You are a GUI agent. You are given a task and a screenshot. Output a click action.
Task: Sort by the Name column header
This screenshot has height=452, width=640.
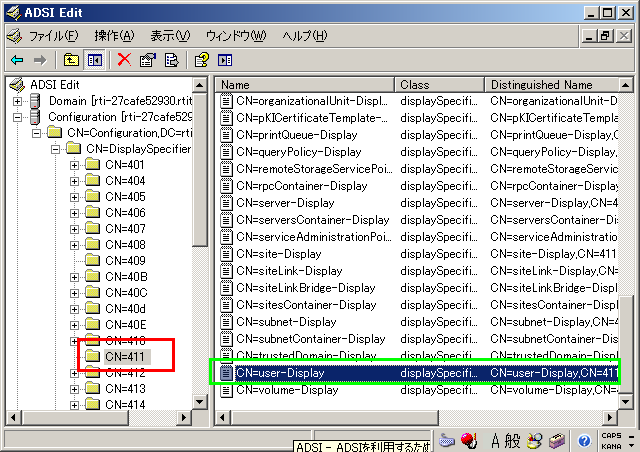click(x=304, y=85)
